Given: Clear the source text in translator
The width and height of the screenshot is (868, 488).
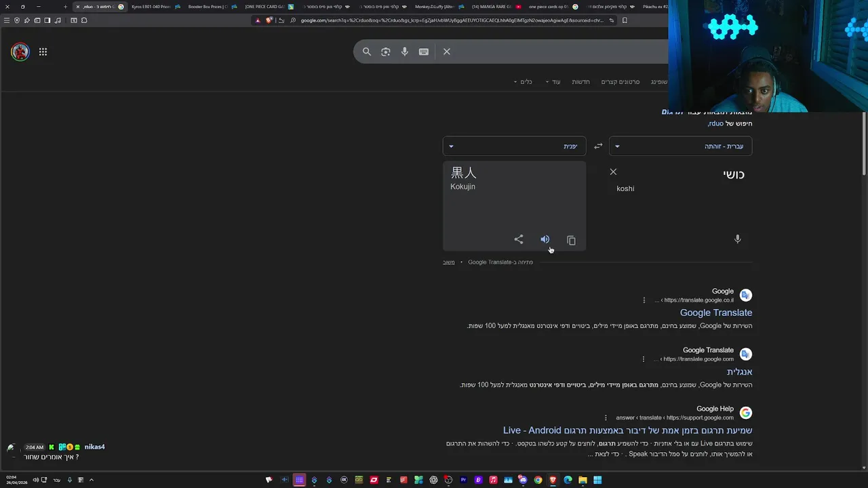Looking at the screenshot, I should click(613, 171).
